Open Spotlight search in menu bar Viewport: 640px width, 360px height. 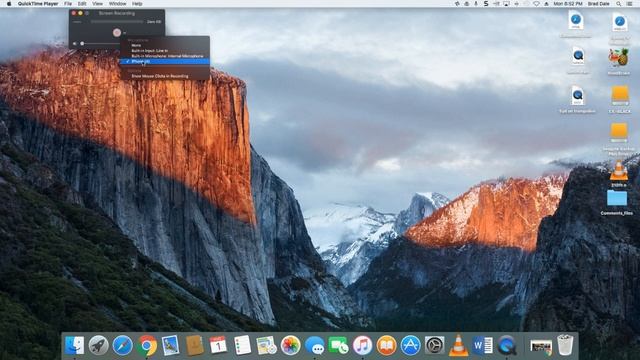coord(619,4)
